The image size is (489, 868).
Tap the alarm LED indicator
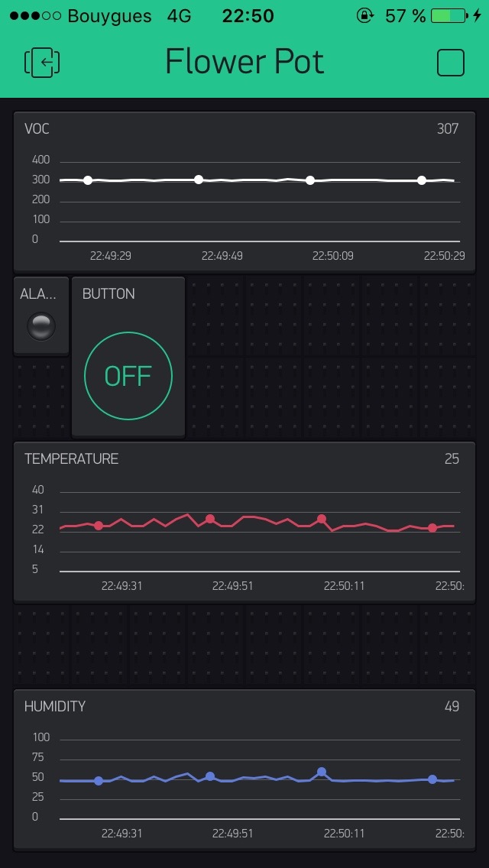(x=41, y=326)
